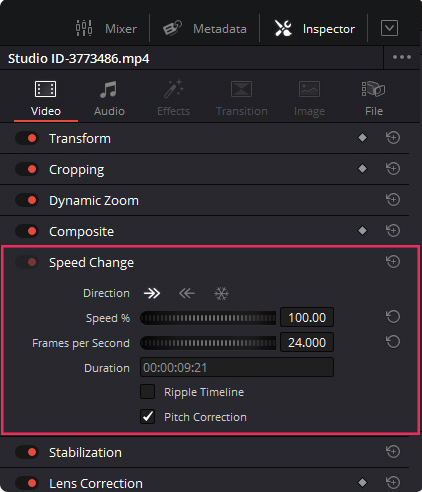This screenshot has width=422, height=492.
Task: Toggle the Transform enable switch
Action: click(27, 138)
